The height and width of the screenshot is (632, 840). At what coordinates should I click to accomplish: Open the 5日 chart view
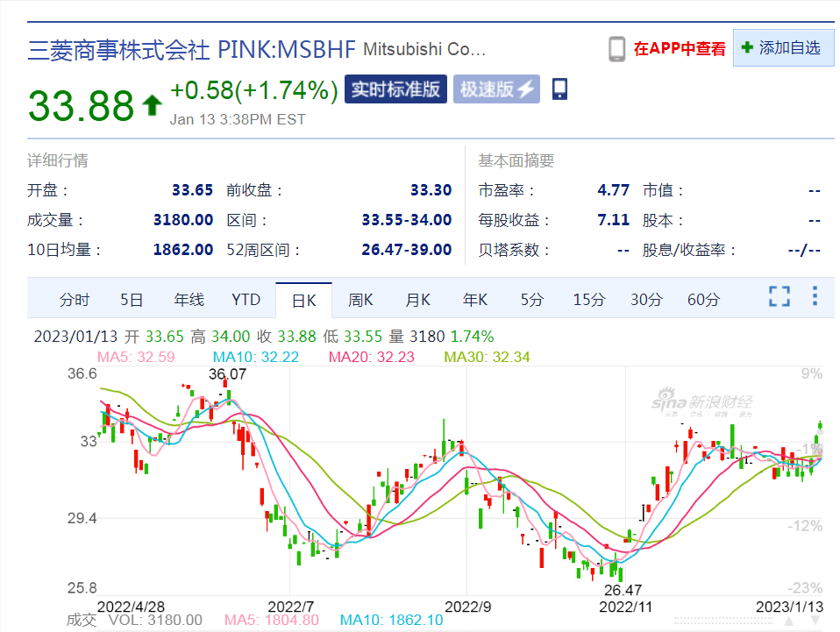point(132,300)
